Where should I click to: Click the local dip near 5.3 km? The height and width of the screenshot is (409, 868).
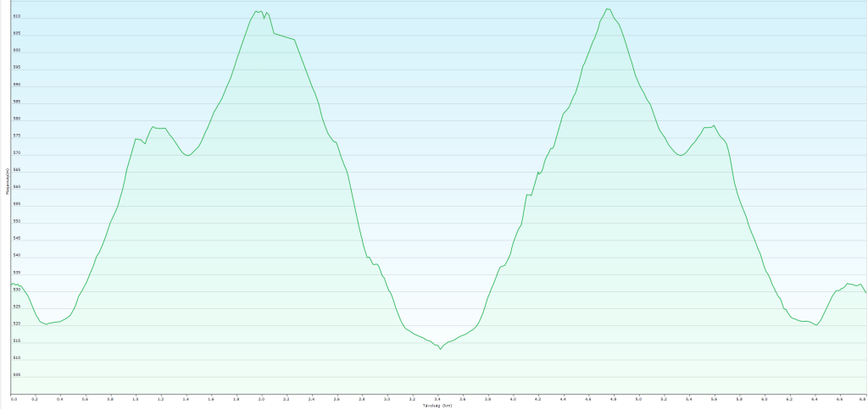click(x=681, y=156)
